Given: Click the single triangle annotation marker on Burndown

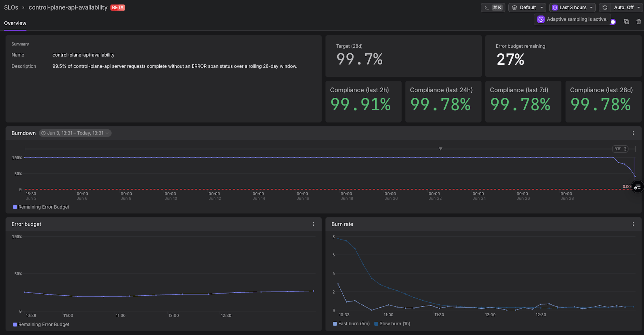Looking at the screenshot, I should [x=440, y=149].
